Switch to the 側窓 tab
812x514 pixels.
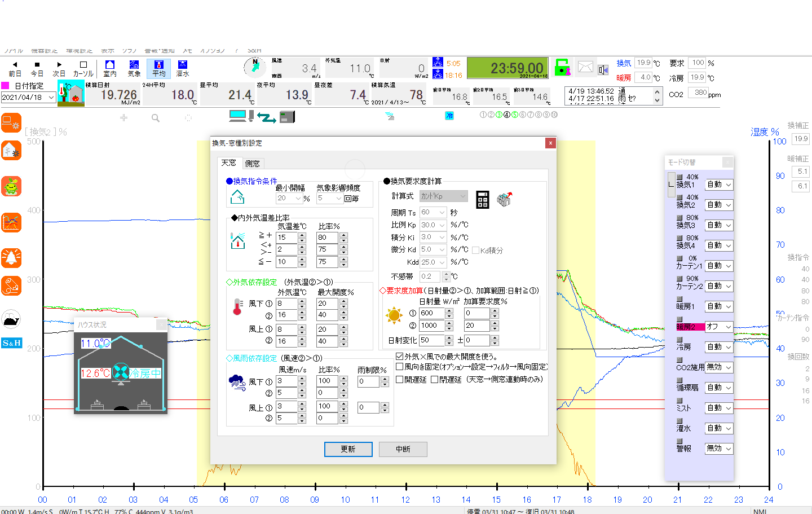coord(253,164)
